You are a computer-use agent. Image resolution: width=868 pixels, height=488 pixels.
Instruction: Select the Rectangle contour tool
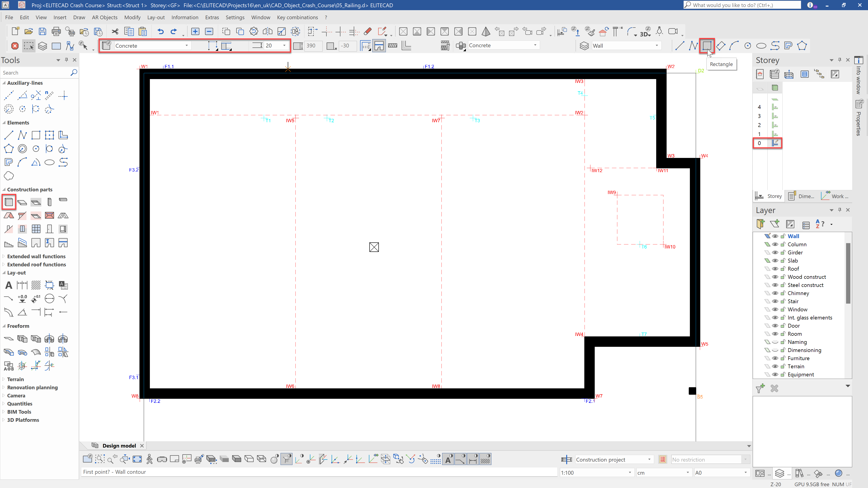click(x=707, y=45)
